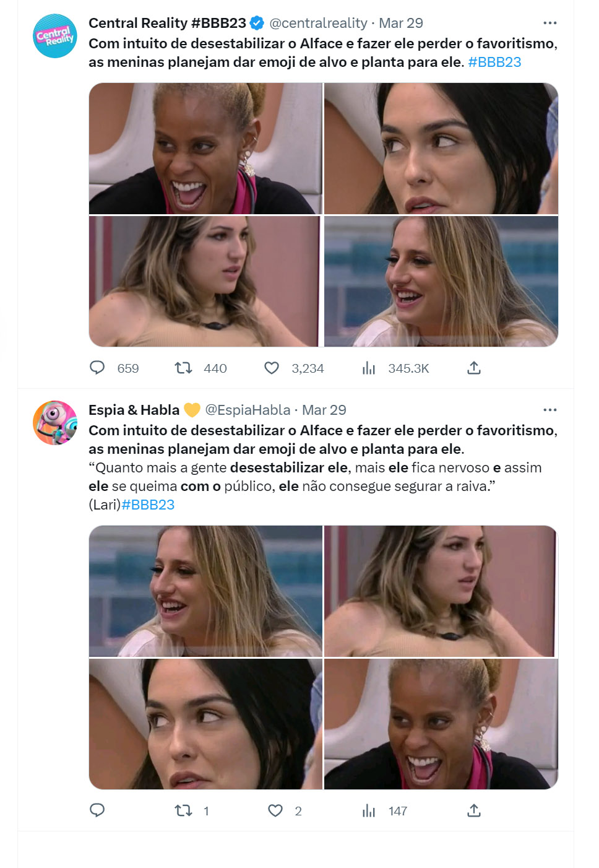The width and height of the screenshot is (599, 868).
Task: Share the Central Reality tweet
Action: point(474,368)
